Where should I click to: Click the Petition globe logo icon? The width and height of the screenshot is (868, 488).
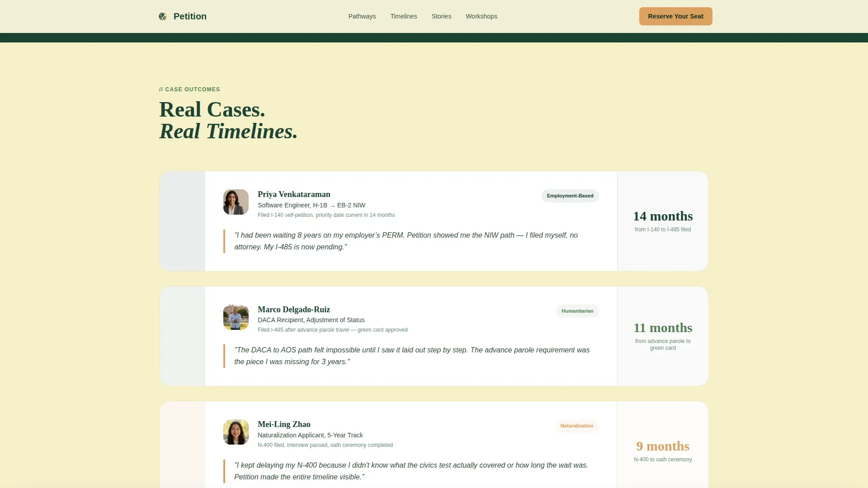163,16
